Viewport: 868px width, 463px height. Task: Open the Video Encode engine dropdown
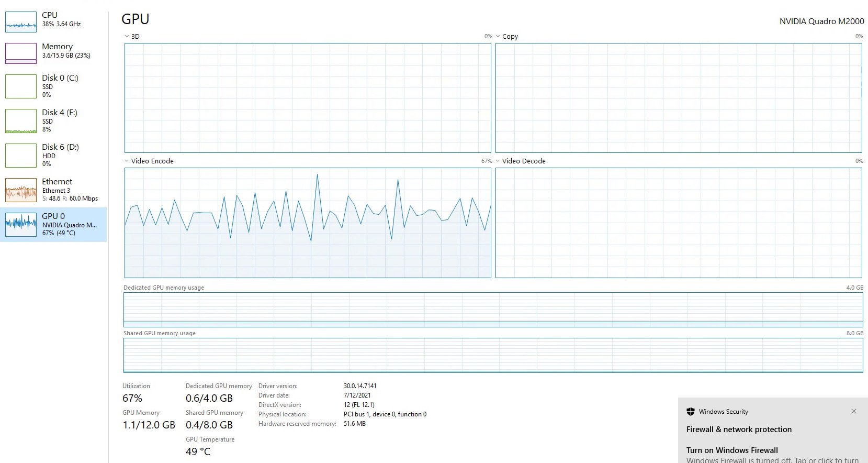127,161
